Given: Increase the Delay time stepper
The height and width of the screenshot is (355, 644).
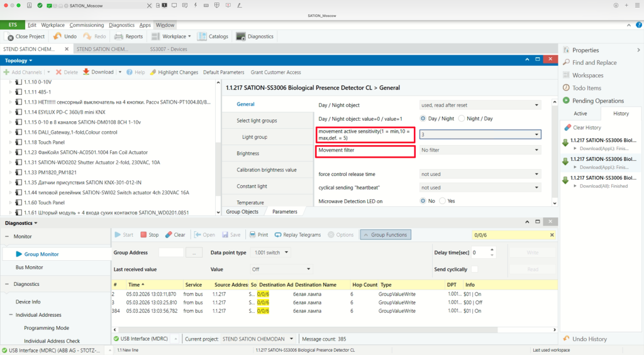Looking at the screenshot, I should point(492,250).
